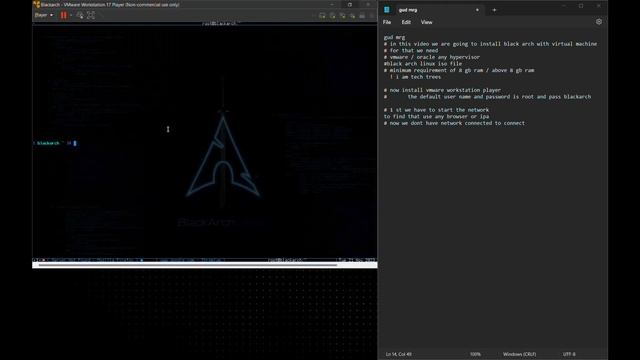Click first removable device icon in VMware toolbar

[x=322, y=16]
